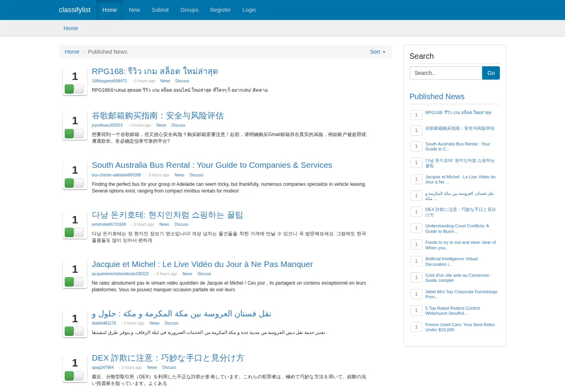
Task: Go to the Submit page
Action: pyautogui.click(x=160, y=10)
